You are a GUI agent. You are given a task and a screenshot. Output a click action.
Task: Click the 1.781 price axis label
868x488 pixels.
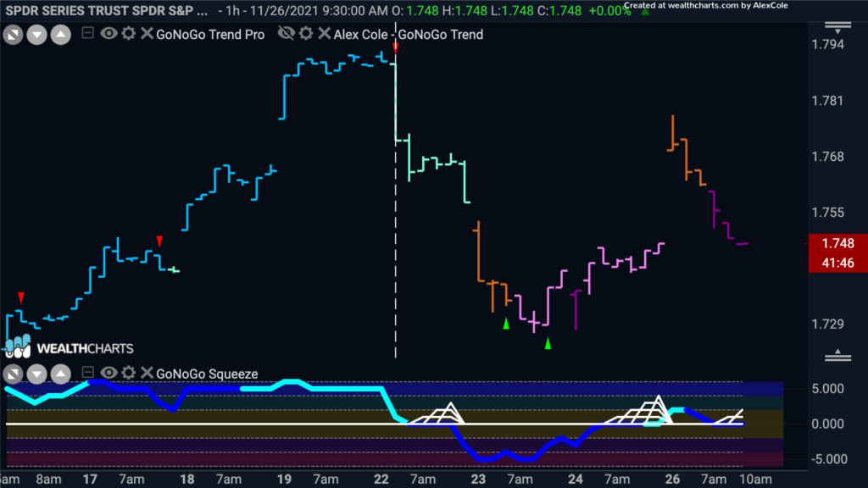(828, 101)
